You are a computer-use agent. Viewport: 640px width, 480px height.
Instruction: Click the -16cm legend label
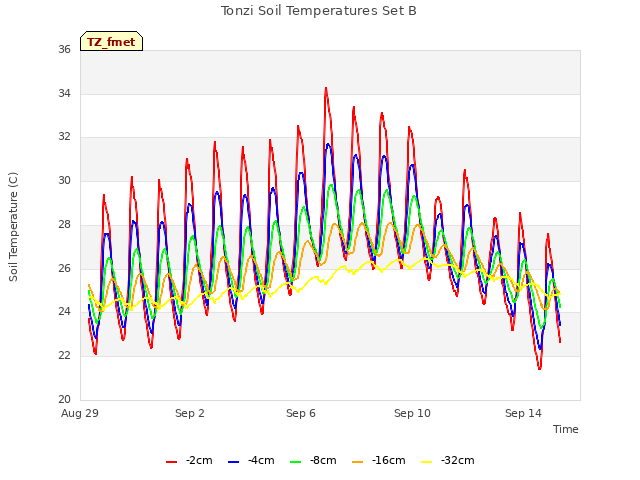(389, 460)
